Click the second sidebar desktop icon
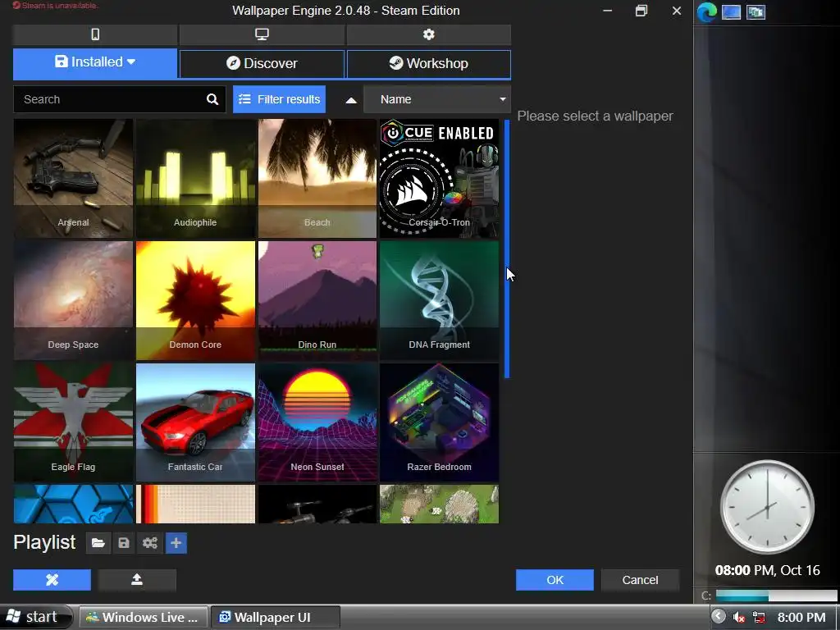The height and width of the screenshot is (630, 840). [x=731, y=11]
